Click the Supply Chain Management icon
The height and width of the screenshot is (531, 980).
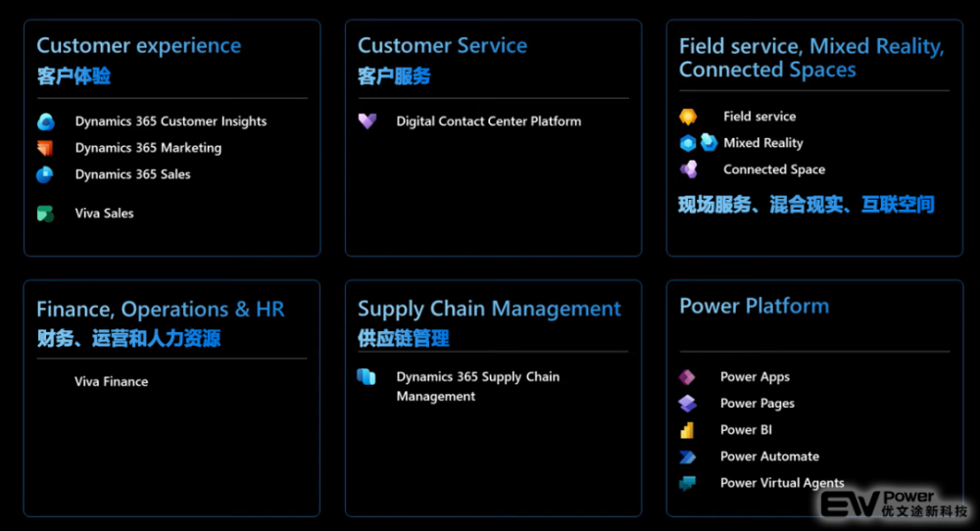pyautogui.click(x=367, y=377)
